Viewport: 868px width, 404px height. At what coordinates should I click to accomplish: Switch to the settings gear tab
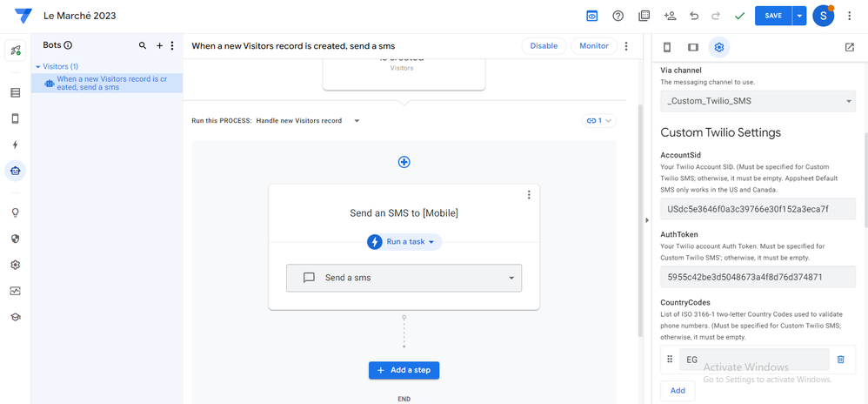(719, 47)
